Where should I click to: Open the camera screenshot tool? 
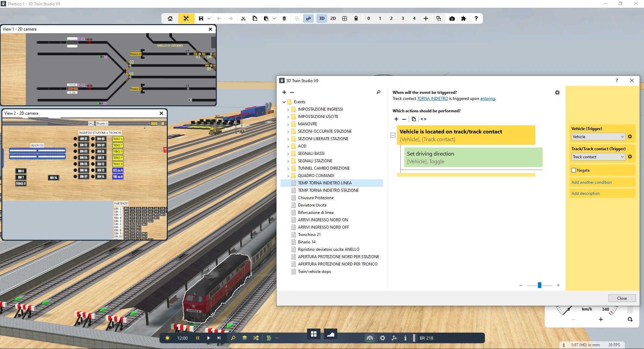pos(452,18)
